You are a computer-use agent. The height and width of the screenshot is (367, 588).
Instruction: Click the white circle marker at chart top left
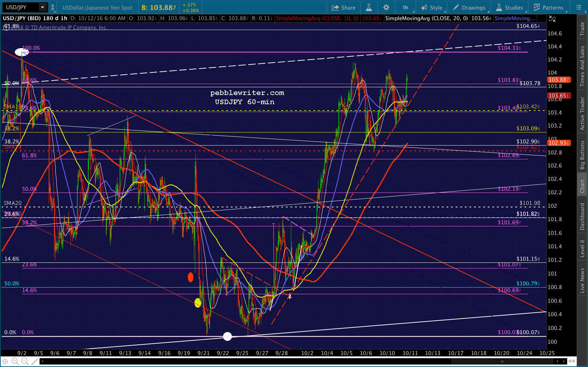pos(22,52)
